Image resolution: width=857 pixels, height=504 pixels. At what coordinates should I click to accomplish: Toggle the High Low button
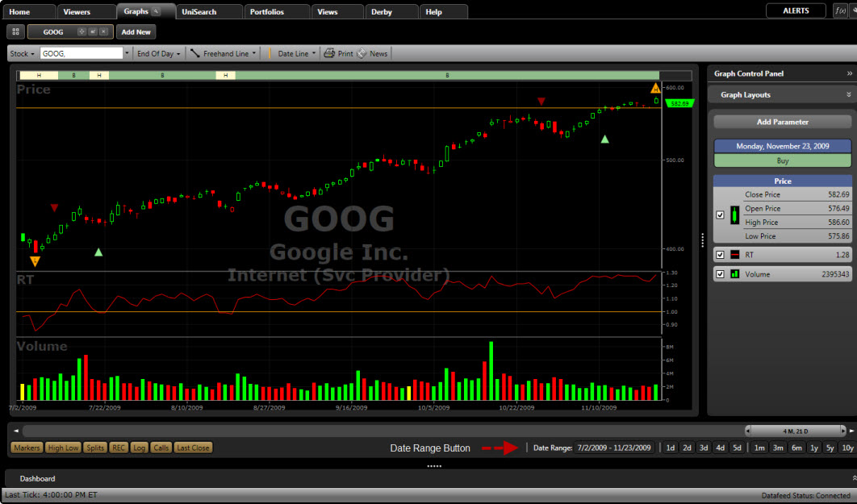coord(63,448)
